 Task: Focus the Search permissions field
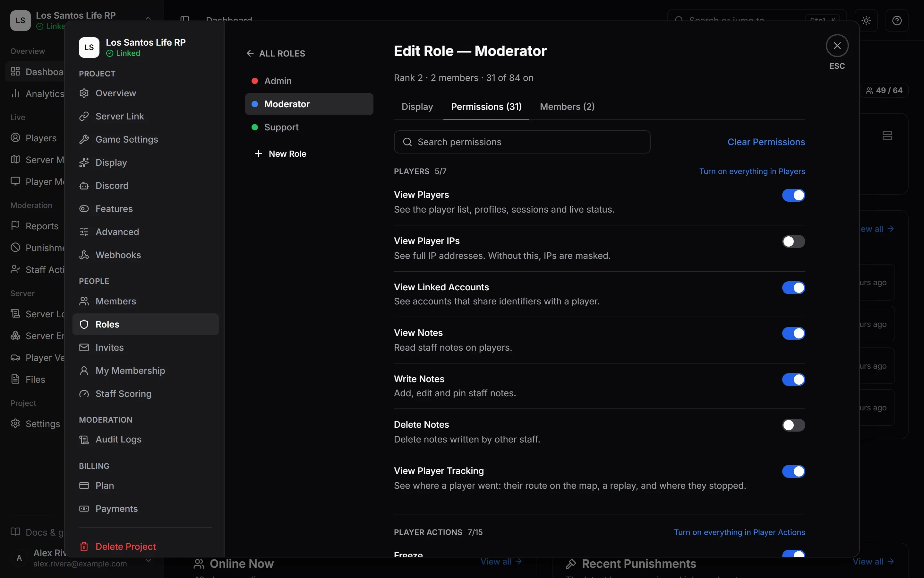coord(522,142)
